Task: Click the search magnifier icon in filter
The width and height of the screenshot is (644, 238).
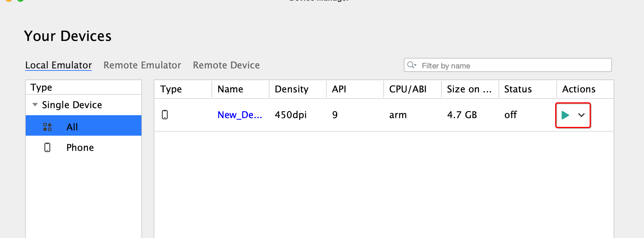Action: [x=412, y=65]
